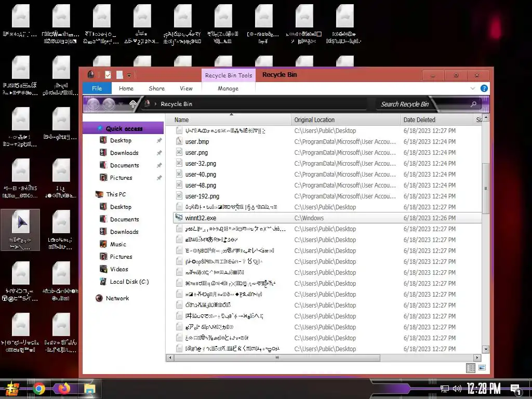Open the Manage ribbon tab

(x=228, y=88)
